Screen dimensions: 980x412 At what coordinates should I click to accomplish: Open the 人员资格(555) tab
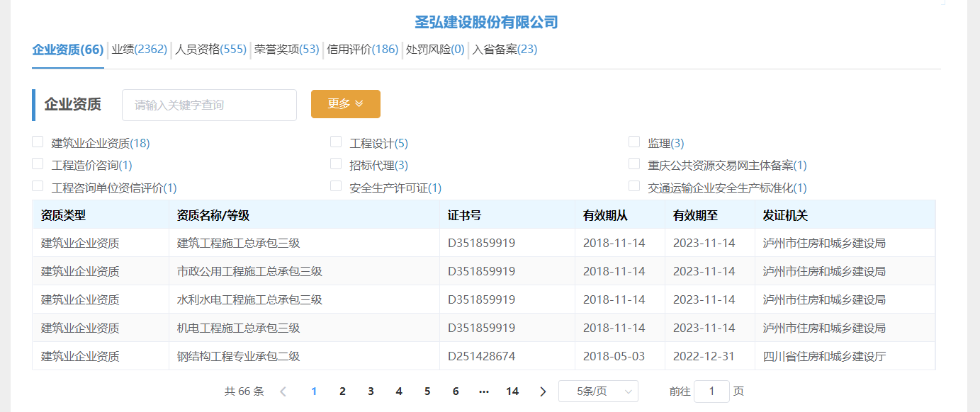click(x=211, y=50)
